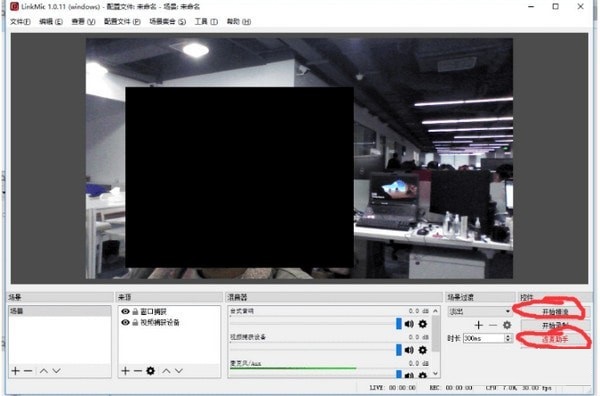Image resolution: width=600 pixels, height=396 pixels.
Task: Open the 工具 menu
Action: (206, 22)
